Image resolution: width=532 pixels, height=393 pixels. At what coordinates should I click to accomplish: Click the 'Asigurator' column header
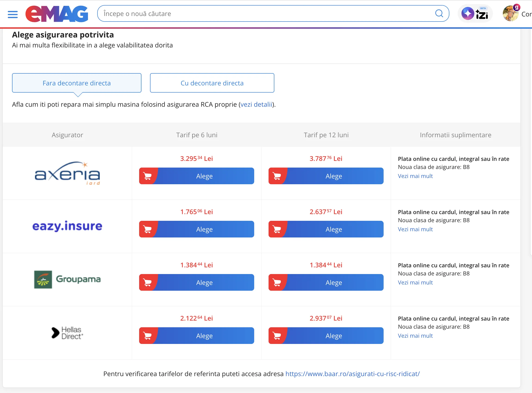tap(67, 135)
